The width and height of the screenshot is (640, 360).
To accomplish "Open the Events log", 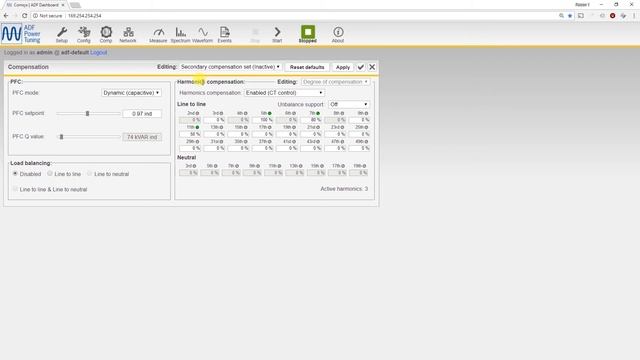I will pos(224,35).
